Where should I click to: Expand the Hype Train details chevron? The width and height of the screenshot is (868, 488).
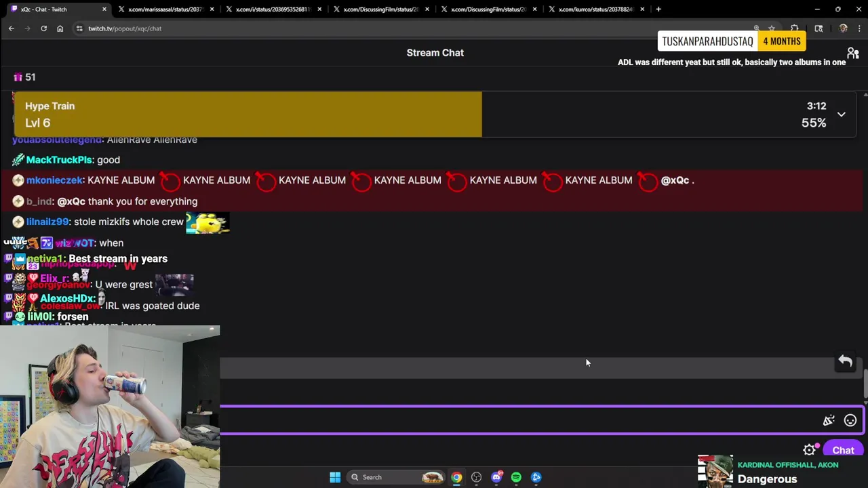tap(841, 115)
